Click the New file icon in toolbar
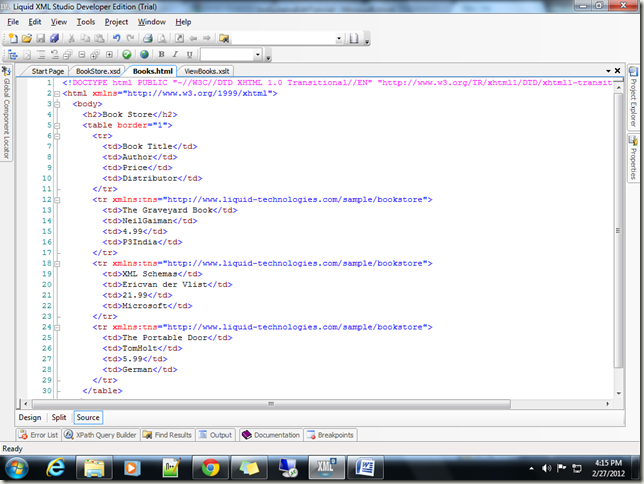The height and width of the screenshot is (484, 644). [12, 38]
